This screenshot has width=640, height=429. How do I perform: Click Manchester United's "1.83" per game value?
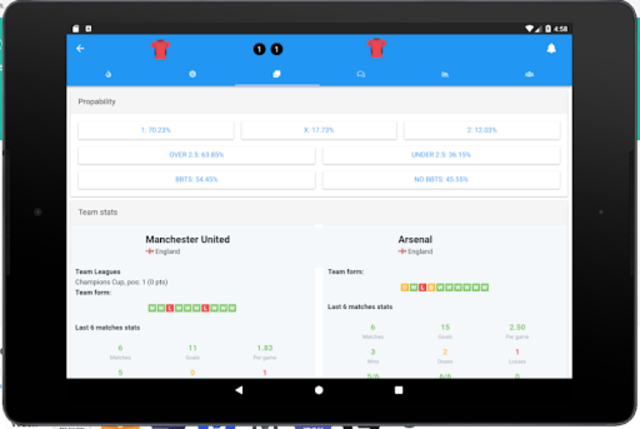265,348
